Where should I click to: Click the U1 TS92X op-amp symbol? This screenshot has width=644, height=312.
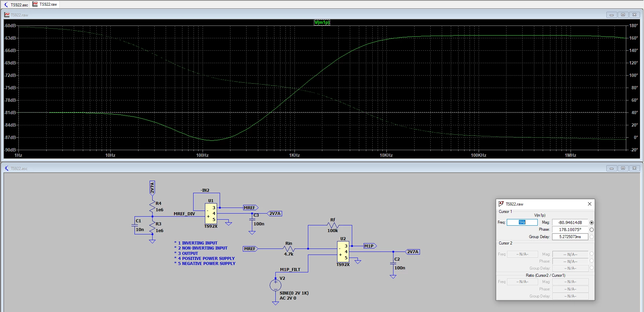point(211,214)
